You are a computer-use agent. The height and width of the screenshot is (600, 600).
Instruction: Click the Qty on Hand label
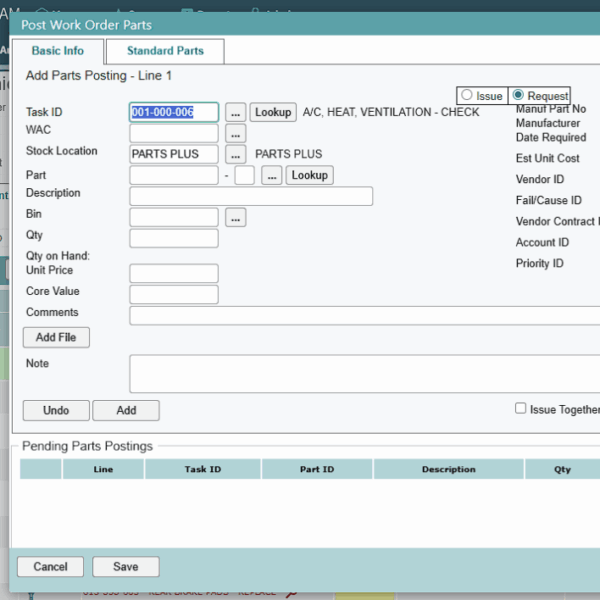pos(58,256)
